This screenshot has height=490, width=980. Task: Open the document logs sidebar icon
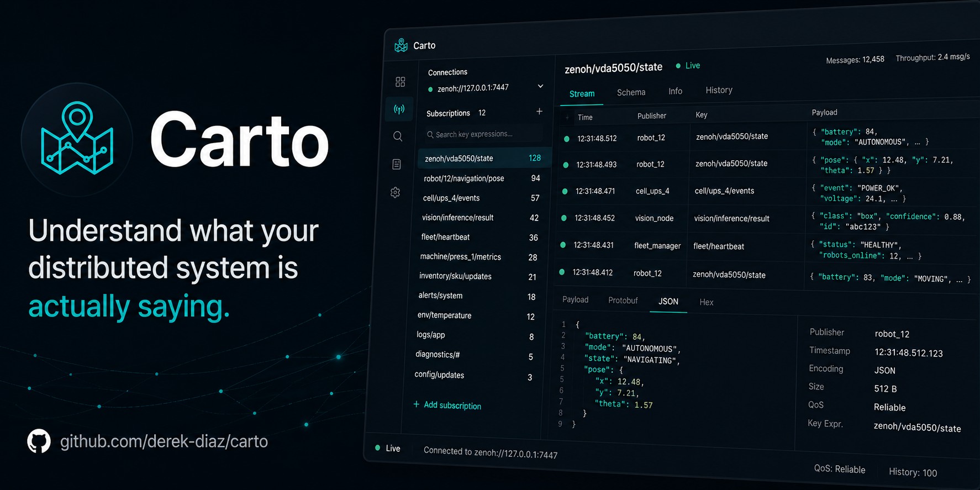click(x=397, y=164)
